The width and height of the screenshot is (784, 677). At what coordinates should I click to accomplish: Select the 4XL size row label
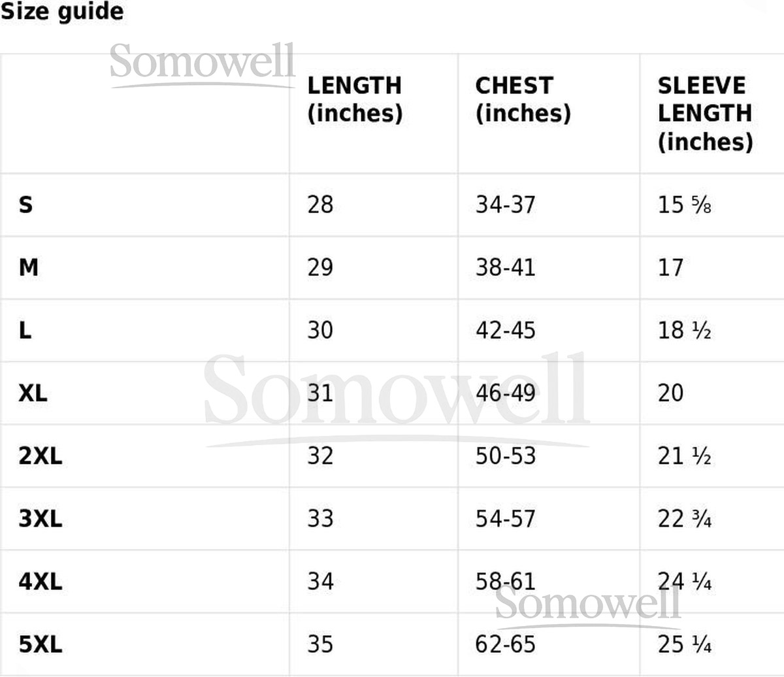pyautogui.click(x=41, y=582)
